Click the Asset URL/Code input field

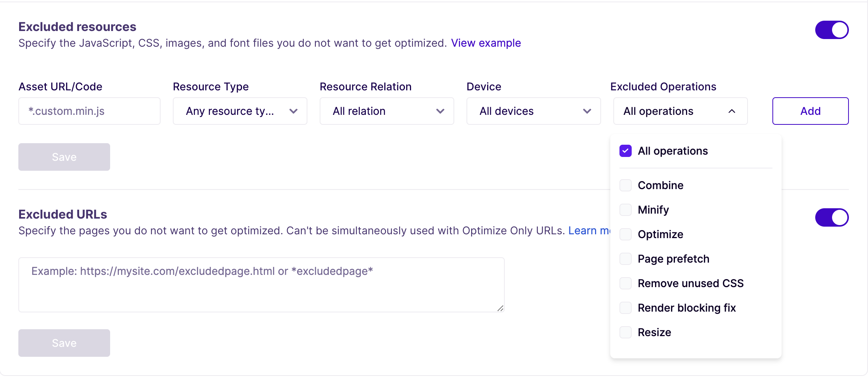[89, 111]
